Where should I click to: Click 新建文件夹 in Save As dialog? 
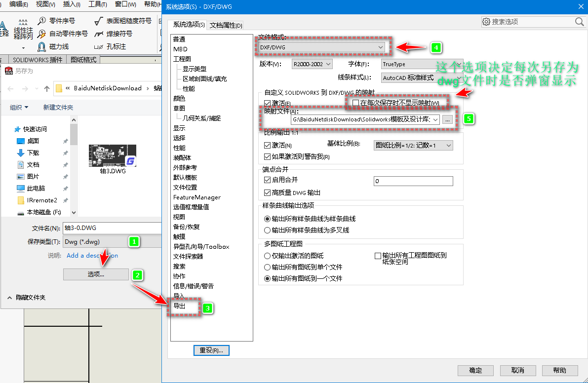click(58, 108)
